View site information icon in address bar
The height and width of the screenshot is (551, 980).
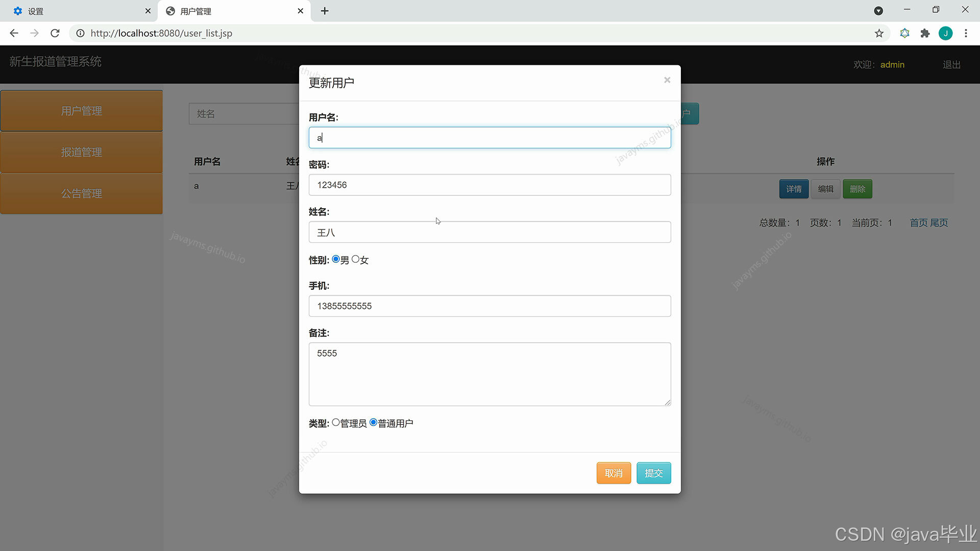tap(80, 33)
